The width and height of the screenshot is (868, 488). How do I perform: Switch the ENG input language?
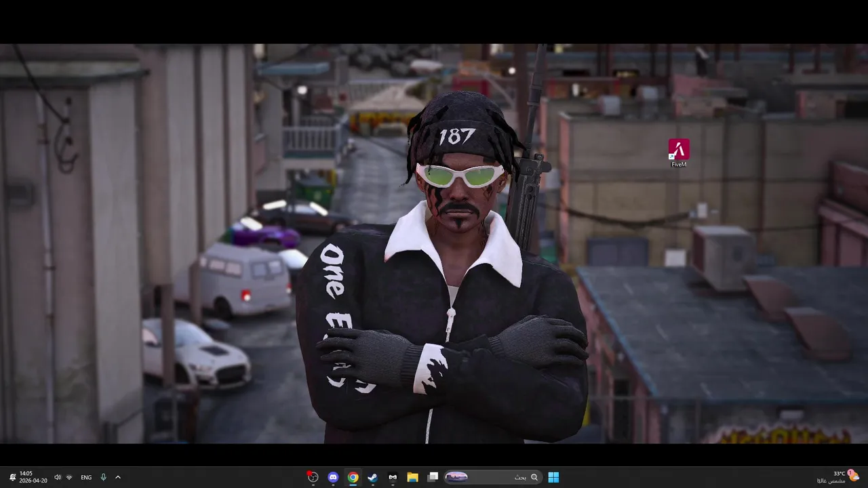pyautogui.click(x=86, y=477)
